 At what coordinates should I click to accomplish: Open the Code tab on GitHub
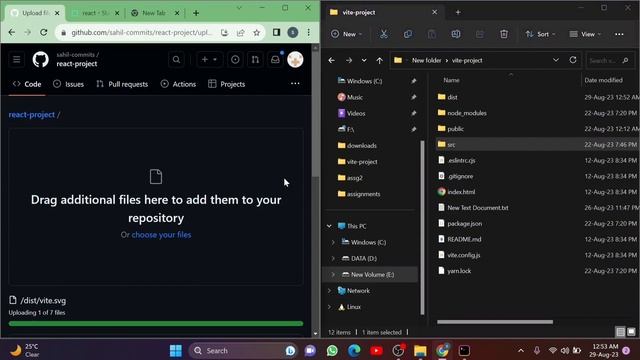(x=27, y=84)
